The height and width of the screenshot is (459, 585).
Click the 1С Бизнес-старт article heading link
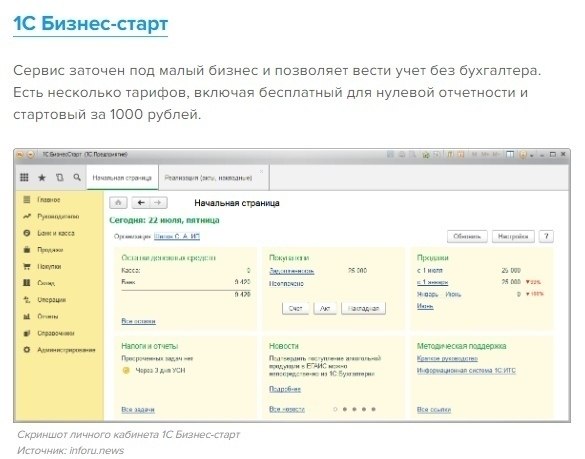tap(91, 24)
